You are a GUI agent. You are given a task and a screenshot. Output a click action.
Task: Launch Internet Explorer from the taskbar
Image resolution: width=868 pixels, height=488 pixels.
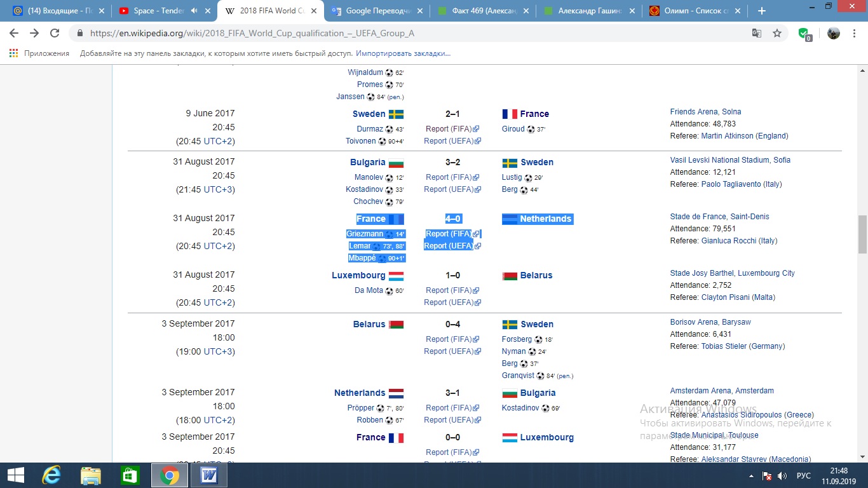coord(51,475)
